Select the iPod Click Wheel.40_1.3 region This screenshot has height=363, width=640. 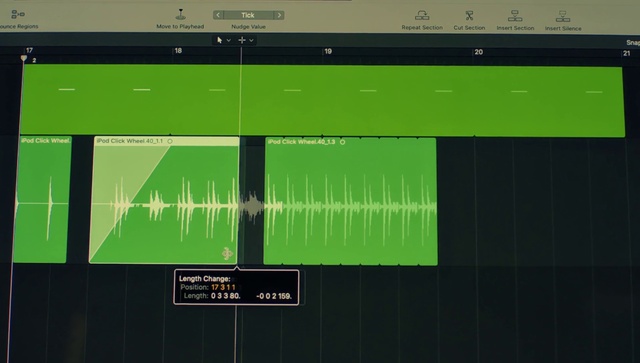pos(351,201)
